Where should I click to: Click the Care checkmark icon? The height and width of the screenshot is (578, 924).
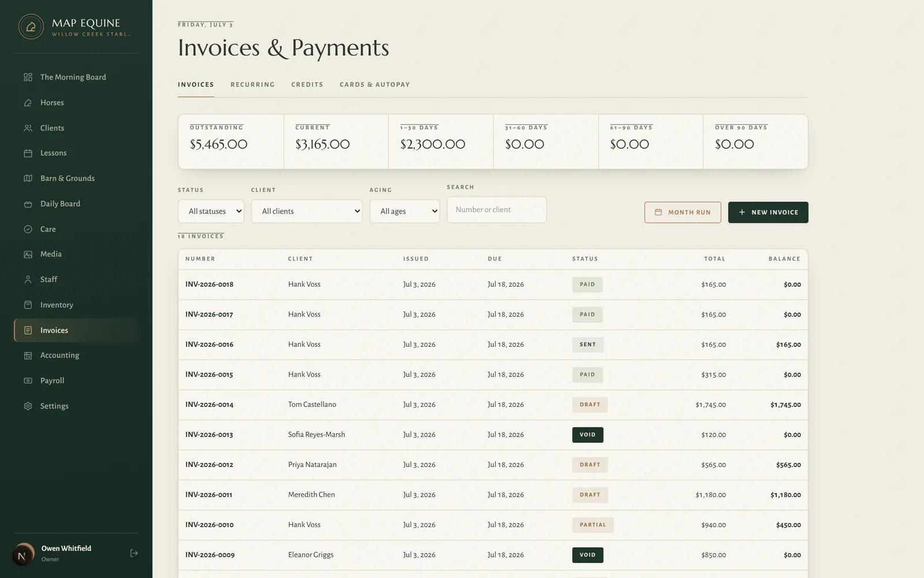pyautogui.click(x=28, y=229)
